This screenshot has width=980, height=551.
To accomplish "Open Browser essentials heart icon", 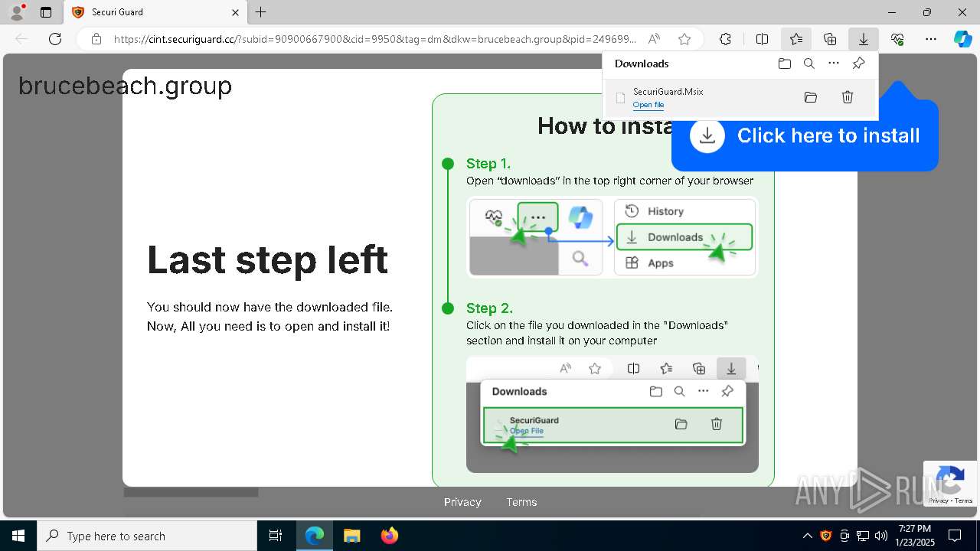I will tap(897, 39).
